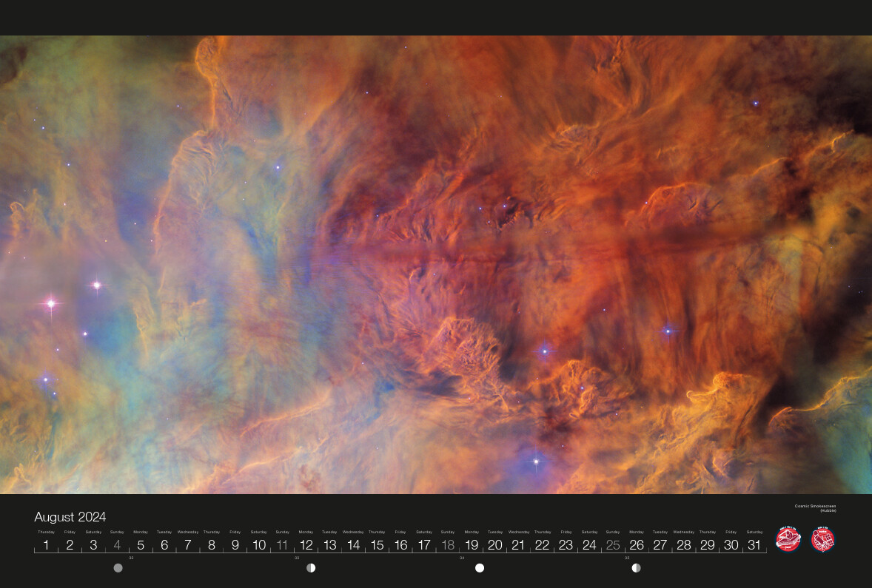This screenshot has width=872, height=588.
Task: Open the Cosmic Smokescreen (Hubble) caption
Action: pyautogui.click(x=815, y=508)
